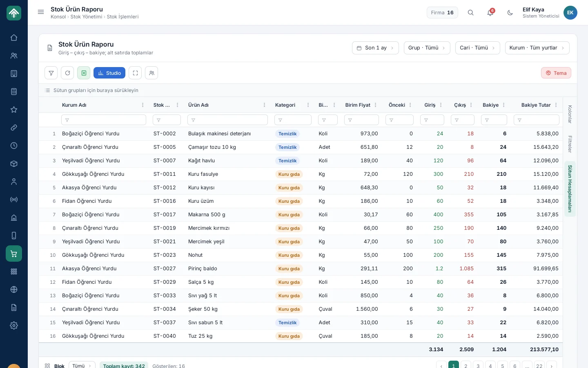Click the Kurum Adı filter input
The height and width of the screenshot is (368, 588).
(x=104, y=120)
